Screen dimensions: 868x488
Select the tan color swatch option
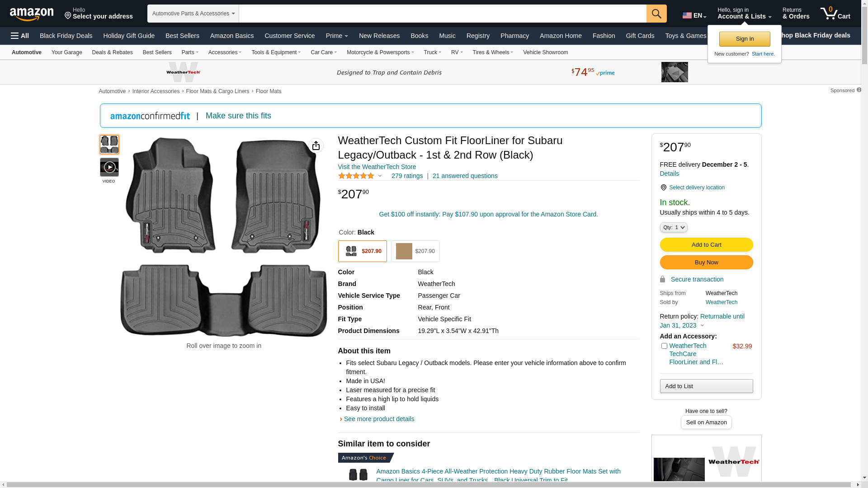click(415, 251)
